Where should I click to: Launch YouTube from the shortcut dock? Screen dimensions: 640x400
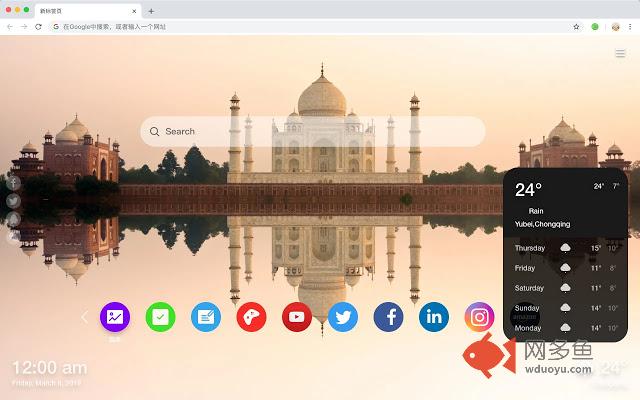pos(297,317)
